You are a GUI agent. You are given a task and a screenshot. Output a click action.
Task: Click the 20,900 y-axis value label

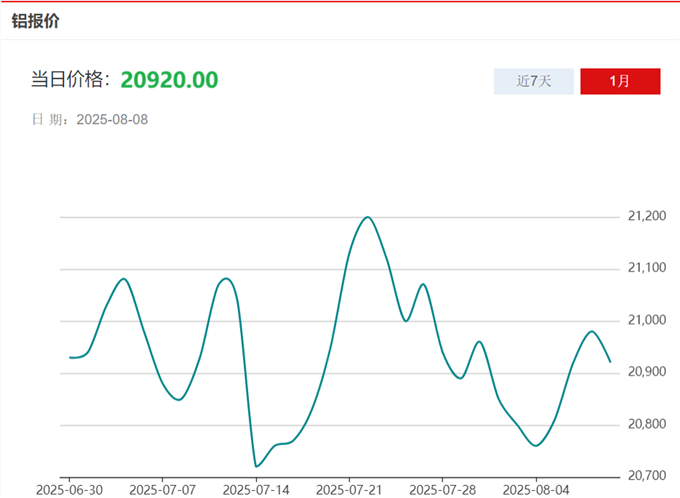647,372
